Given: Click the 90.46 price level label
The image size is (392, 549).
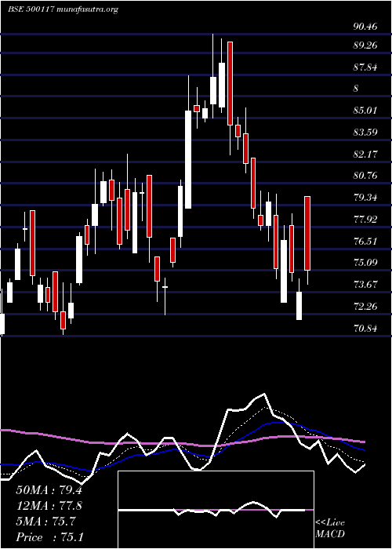Looking at the screenshot, I should click(x=365, y=26).
